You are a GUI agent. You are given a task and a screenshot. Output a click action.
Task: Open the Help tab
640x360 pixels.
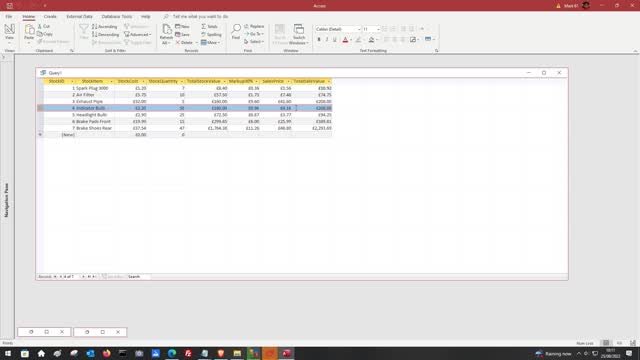[x=146, y=16]
